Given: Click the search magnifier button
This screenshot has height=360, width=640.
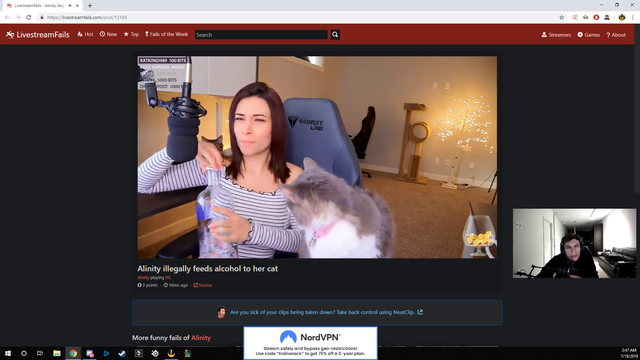Looking at the screenshot, I should point(335,35).
